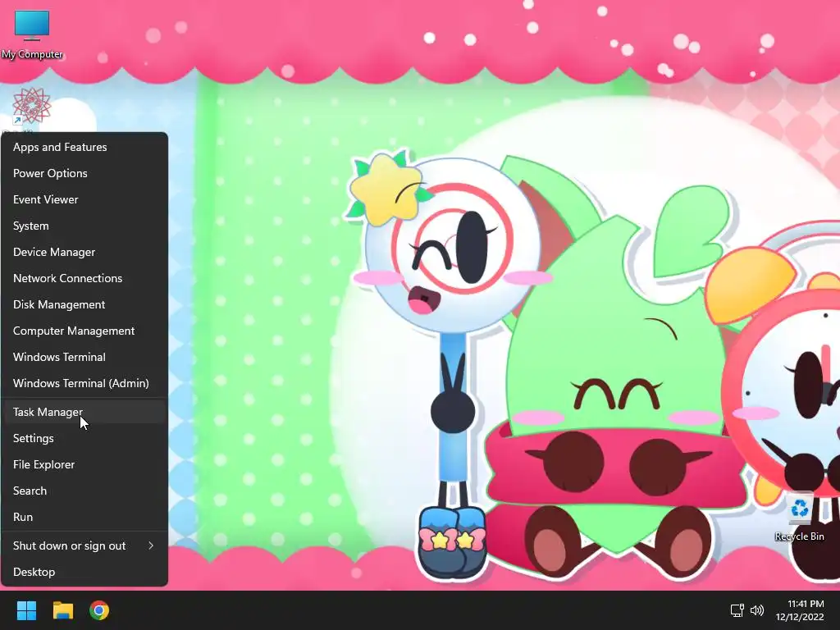Select Disk Management
The height and width of the screenshot is (630, 840).
coord(84,304)
